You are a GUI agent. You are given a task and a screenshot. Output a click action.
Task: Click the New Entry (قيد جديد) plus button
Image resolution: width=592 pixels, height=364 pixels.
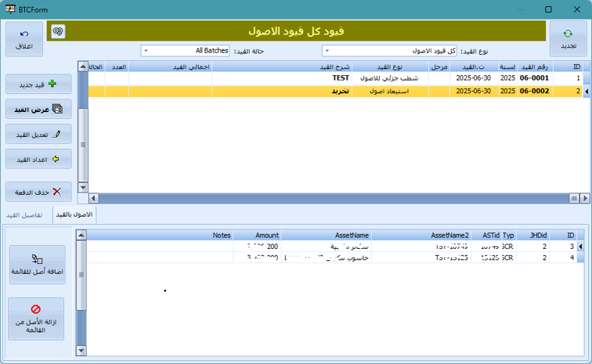click(x=38, y=84)
